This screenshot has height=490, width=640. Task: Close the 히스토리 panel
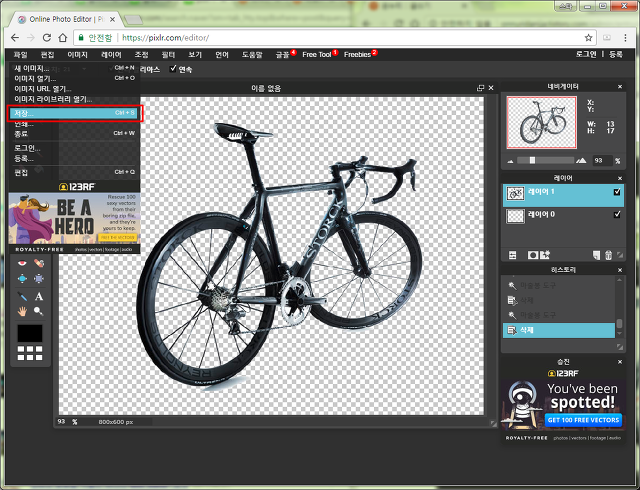620,270
